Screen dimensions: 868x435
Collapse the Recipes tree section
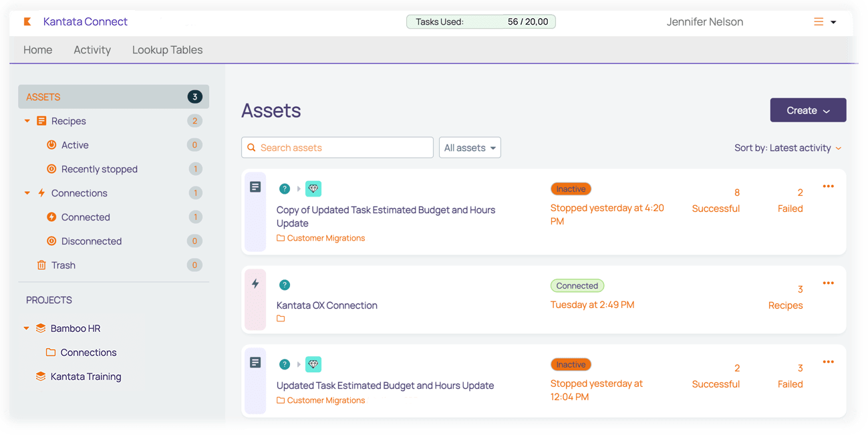pyautogui.click(x=27, y=121)
